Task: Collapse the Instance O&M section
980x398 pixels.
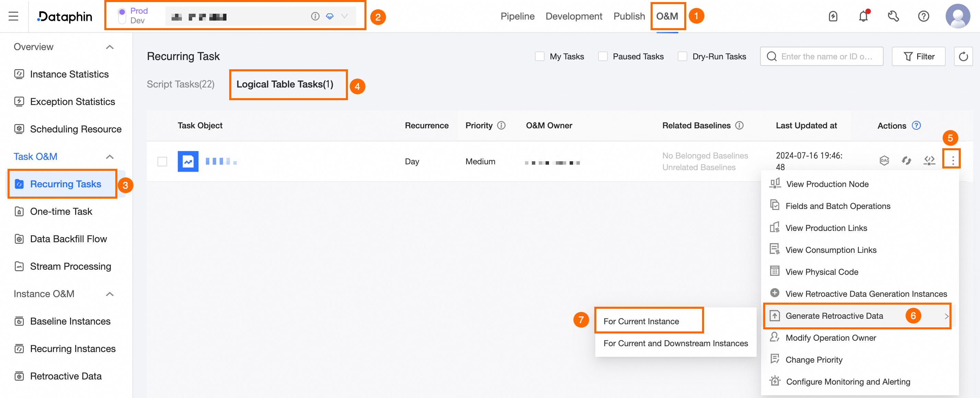Action: pyautogui.click(x=109, y=294)
